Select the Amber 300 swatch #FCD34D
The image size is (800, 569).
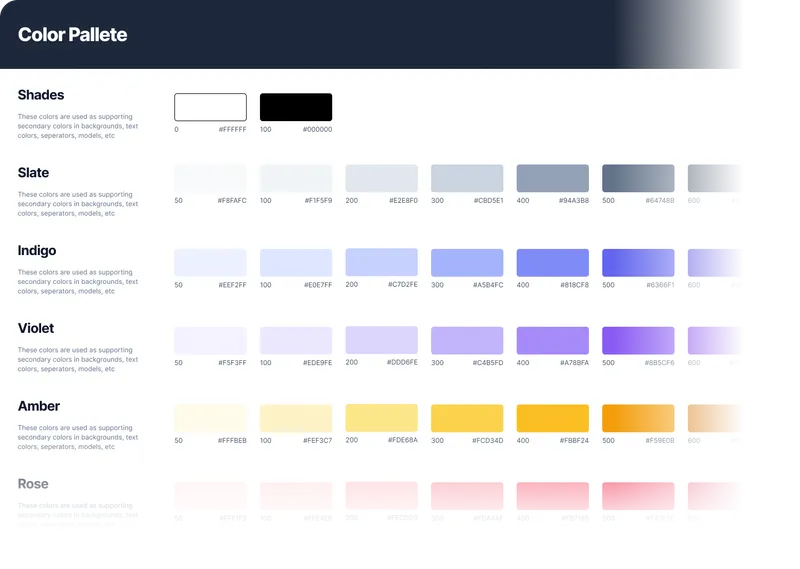(467, 418)
